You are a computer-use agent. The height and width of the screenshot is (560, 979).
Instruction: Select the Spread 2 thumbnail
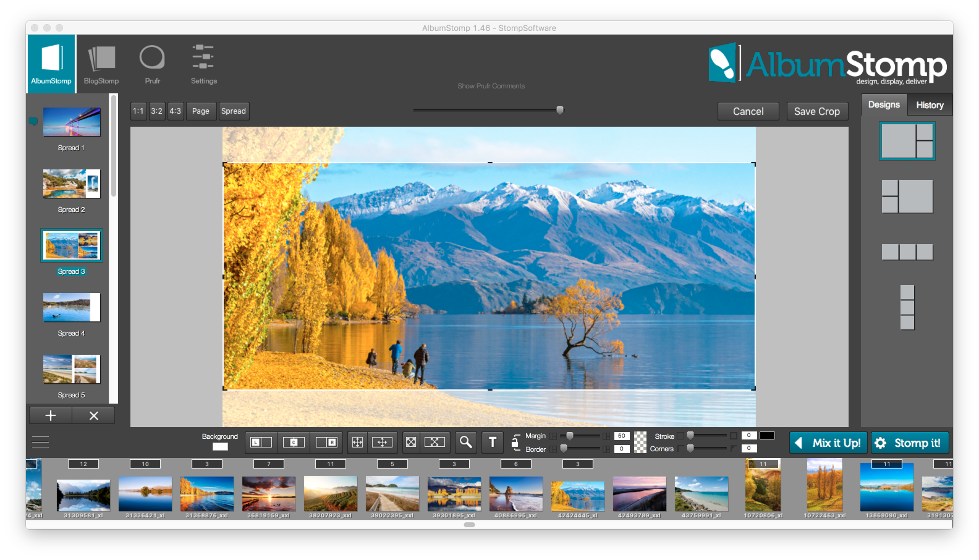72,184
